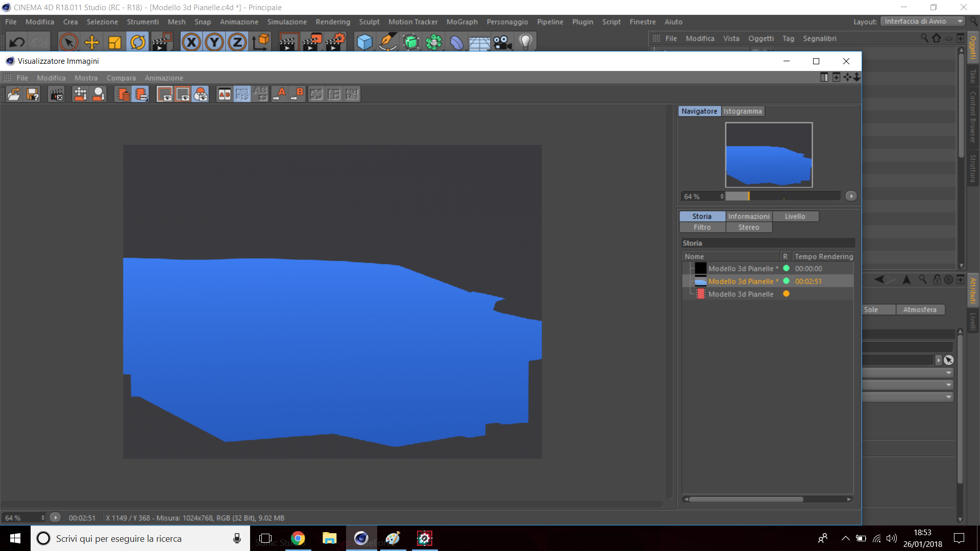The image size is (980, 551).
Task: Toggle the X axis lock
Action: [191, 42]
